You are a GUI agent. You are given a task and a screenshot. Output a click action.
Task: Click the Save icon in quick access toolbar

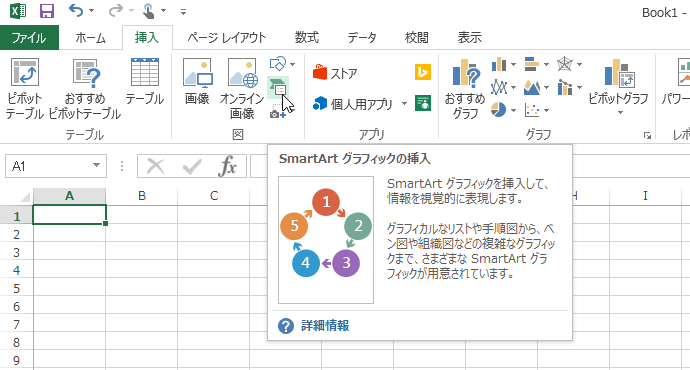(47, 11)
